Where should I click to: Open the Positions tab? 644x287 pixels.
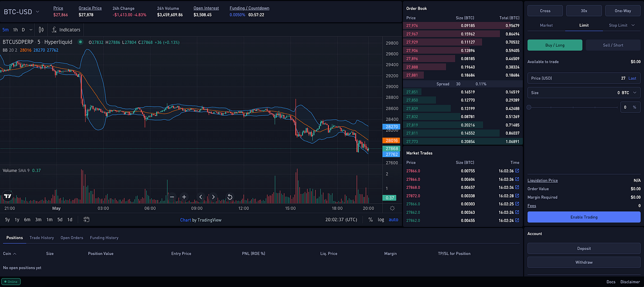pos(15,238)
